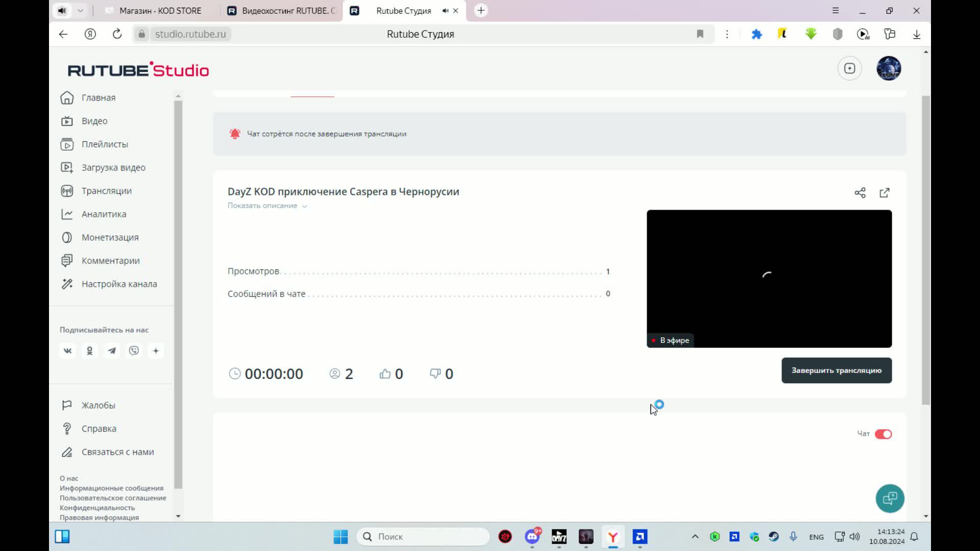Image resolution: width=980 pixels, height=551 pixels.
Task: Toggle the Чат switch off
Action: pos(883,434)
